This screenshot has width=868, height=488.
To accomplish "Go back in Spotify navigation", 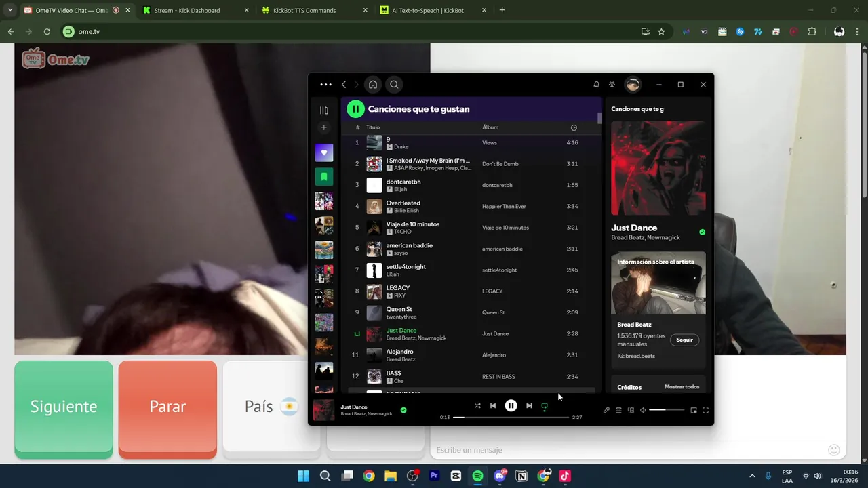I will [344, 85].
